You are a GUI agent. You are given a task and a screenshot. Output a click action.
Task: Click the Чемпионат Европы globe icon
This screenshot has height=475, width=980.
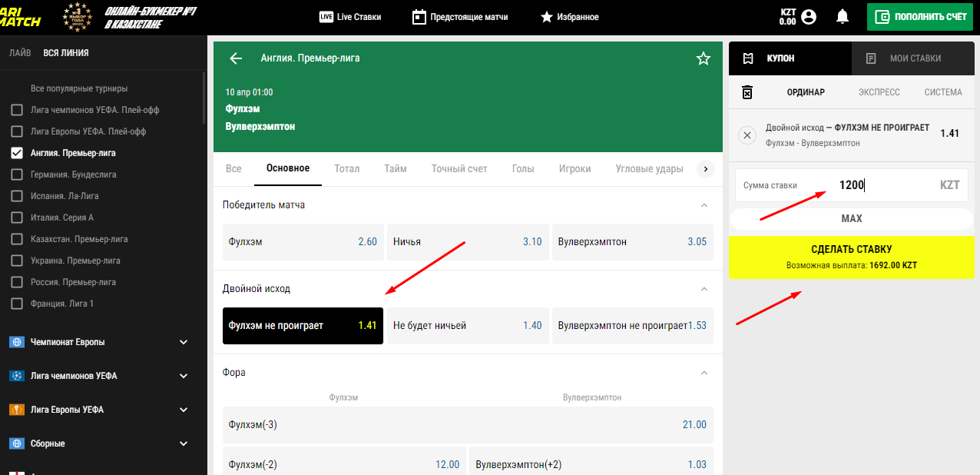17,342
